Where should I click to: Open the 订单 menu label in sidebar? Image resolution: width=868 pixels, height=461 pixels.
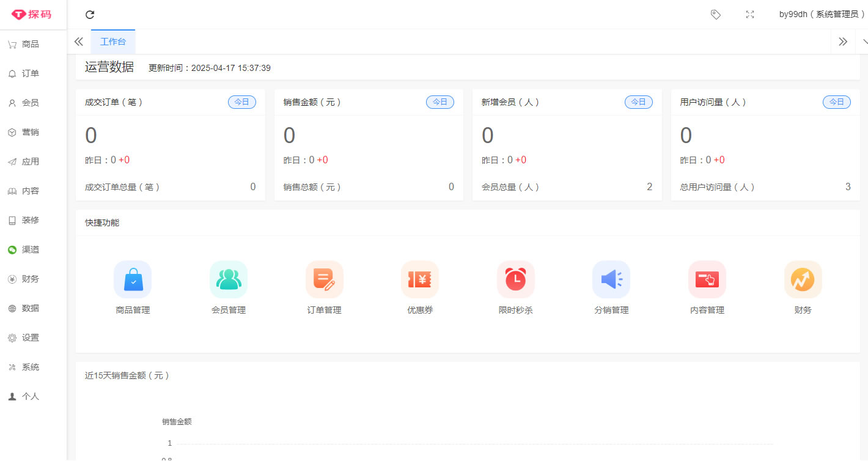pyautogui.click(x=31, y=74)
